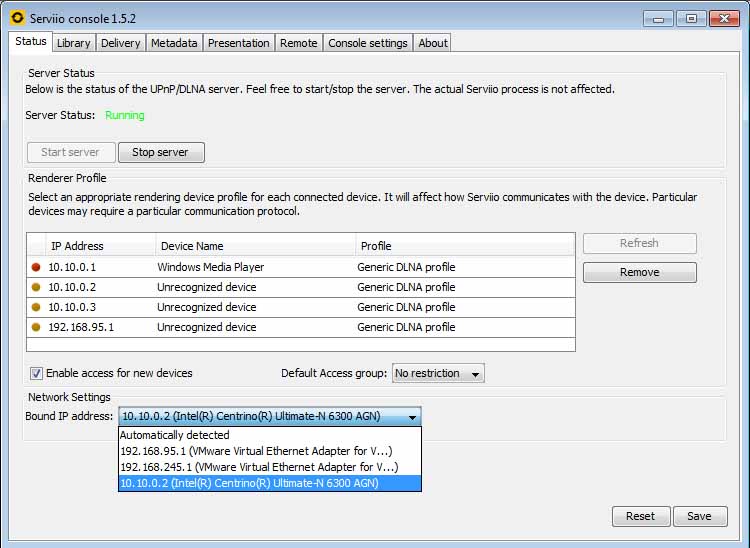Click the status dot for 192.168.95.1 device
This screenshot has height=548, width=750.
tap(37, 327)
